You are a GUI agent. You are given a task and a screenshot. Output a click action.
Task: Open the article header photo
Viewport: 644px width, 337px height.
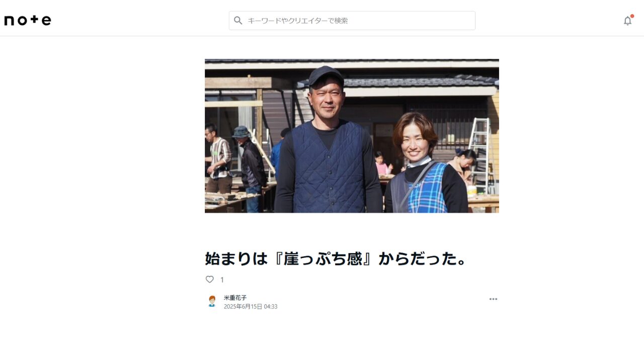(352, 136)
